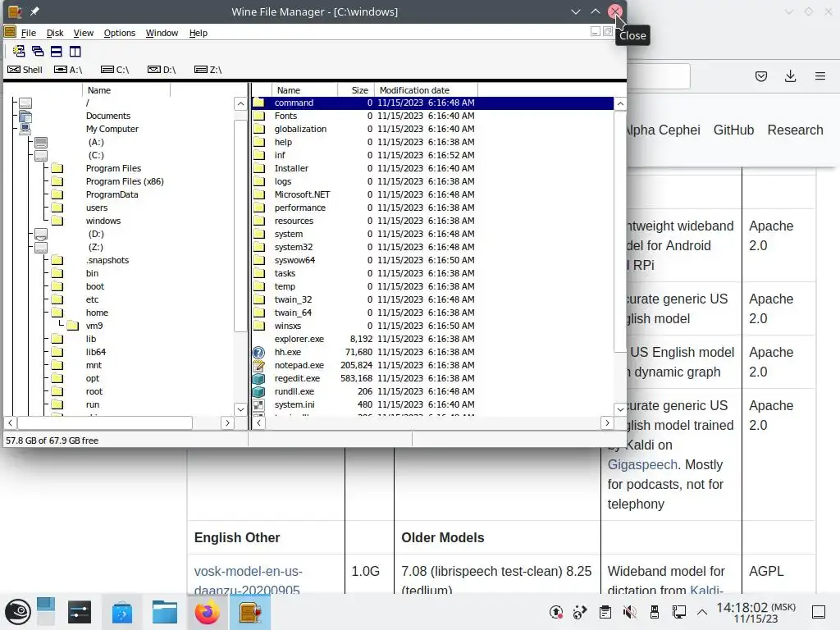
Task: Sort file list by Modification date
Action: point(426,90)
